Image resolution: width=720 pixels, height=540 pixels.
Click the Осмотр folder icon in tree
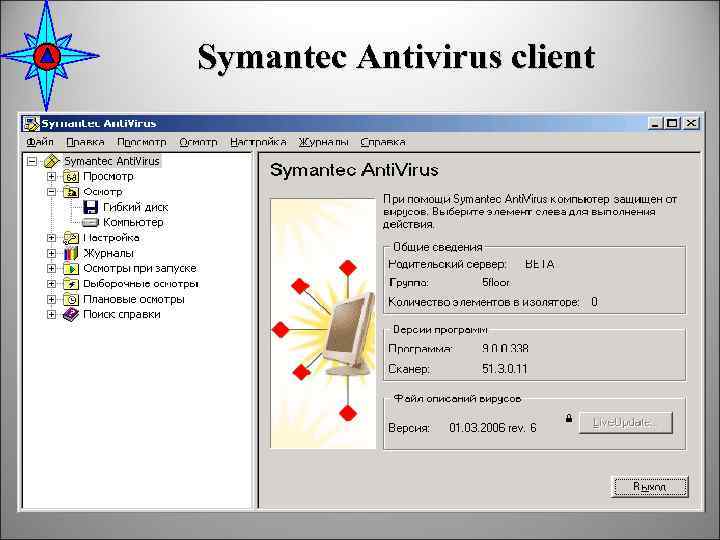pyautogui.click(x=71, y=192)
